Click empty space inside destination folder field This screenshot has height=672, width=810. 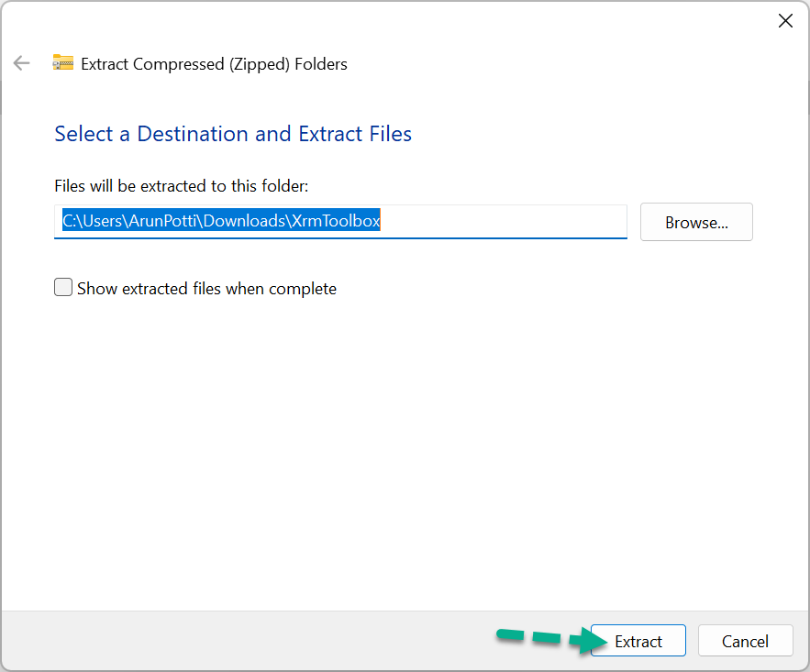[x=505, y=221]
